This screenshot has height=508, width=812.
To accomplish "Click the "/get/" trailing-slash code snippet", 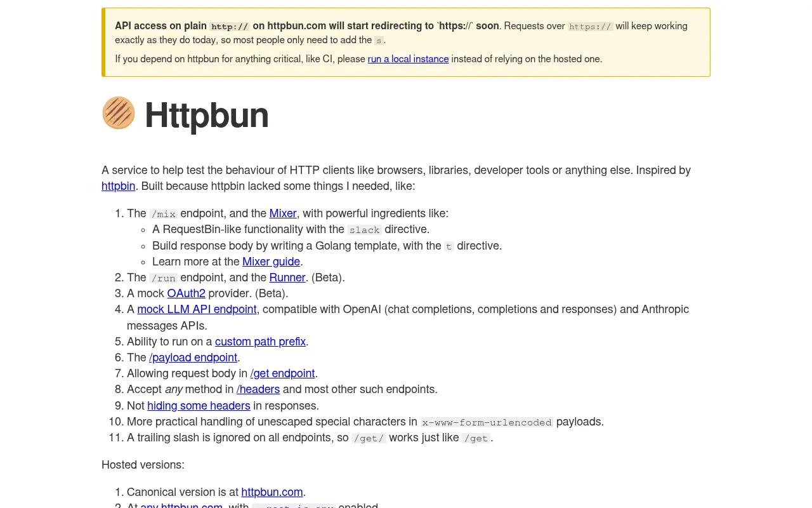I will pos(369,438).
